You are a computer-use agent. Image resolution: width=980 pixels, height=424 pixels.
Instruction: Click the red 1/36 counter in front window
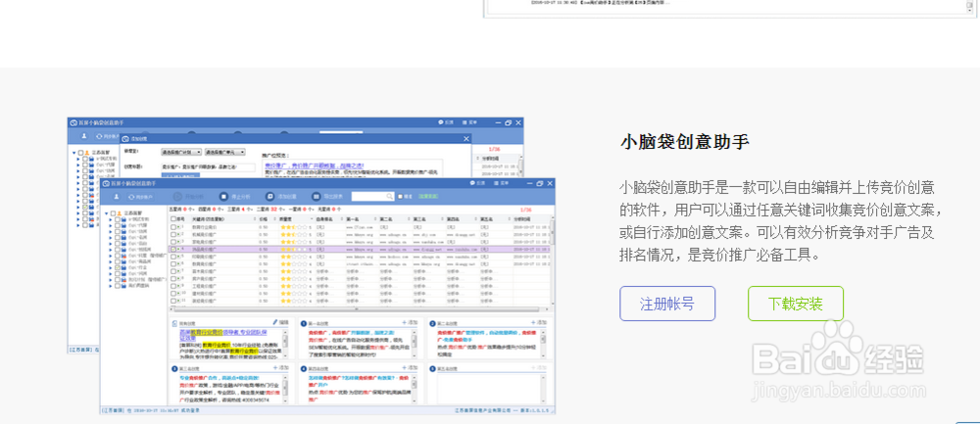[x=525, y=210]
